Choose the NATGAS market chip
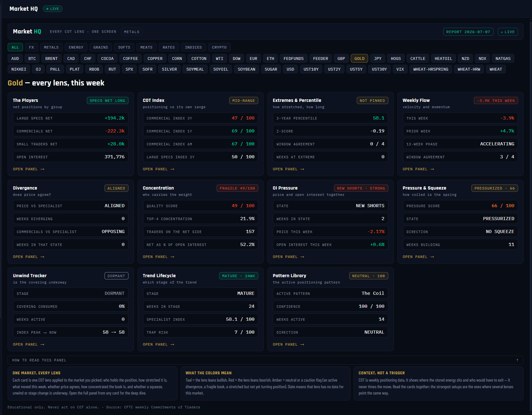532x415 pixels. coord(503,59)
